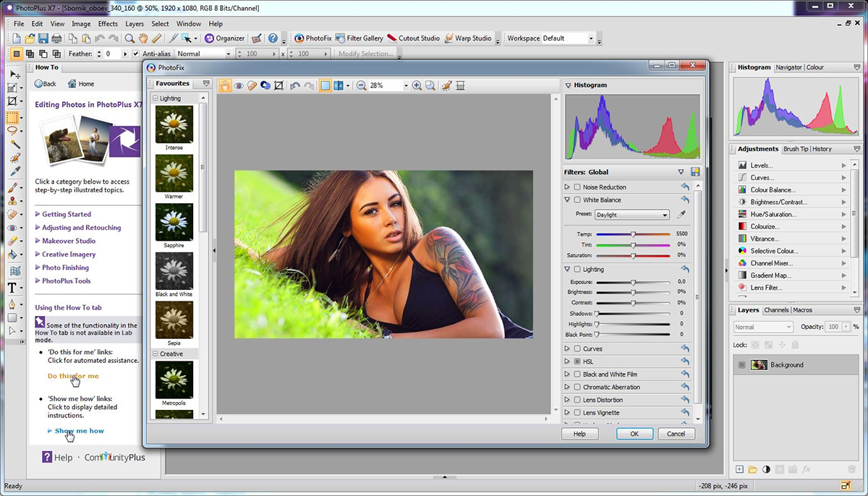The height and width of the screenshot is (496, 868).
Task: Enable the Noise Reduction filter checkbox
Action: point(577,187)
